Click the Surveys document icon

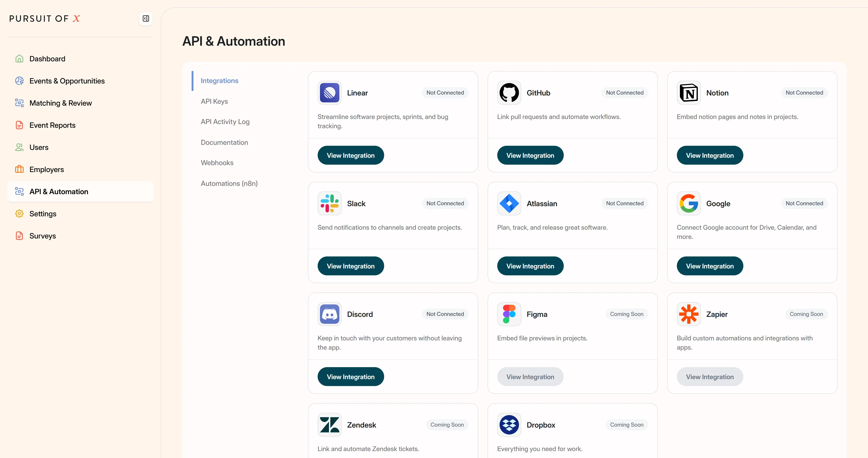click(x=20, y=236)
